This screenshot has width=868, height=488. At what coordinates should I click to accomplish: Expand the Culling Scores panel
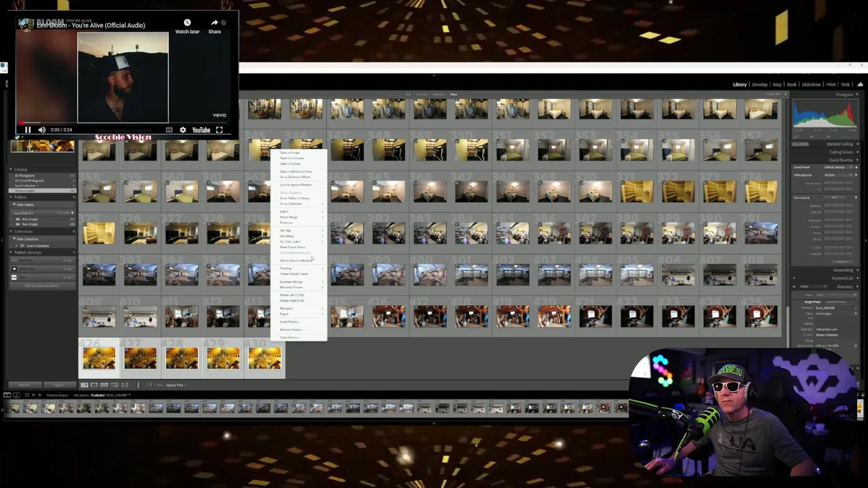(x=857, y=152)
